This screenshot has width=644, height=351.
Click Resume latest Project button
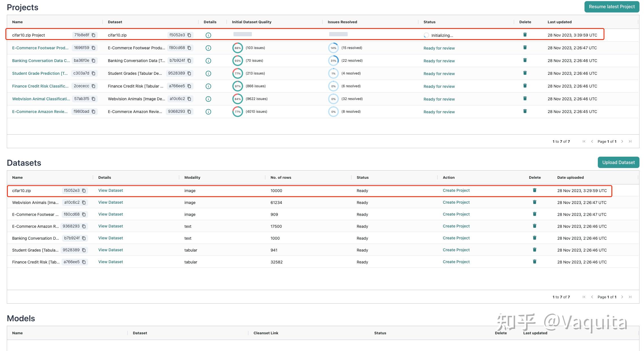click(611, 7)
